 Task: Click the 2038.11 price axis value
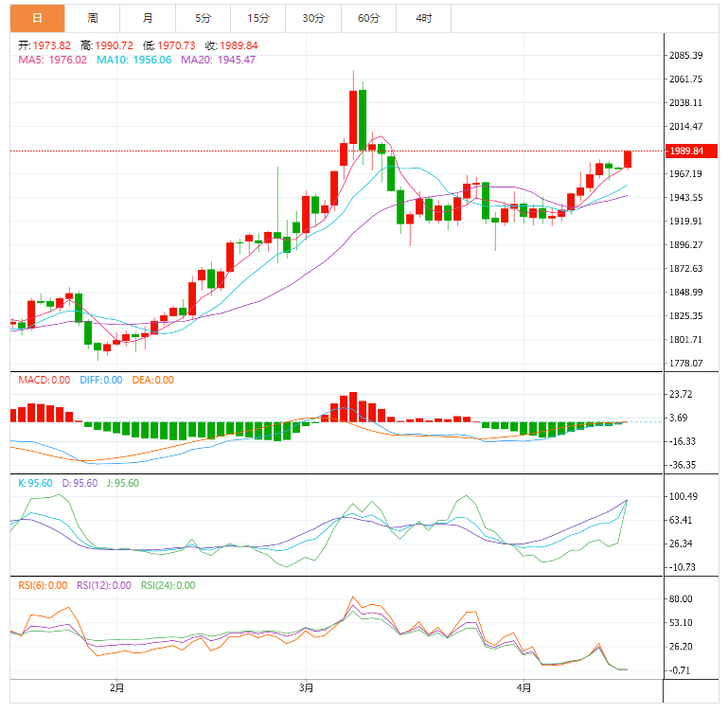(x=685, y=102)
